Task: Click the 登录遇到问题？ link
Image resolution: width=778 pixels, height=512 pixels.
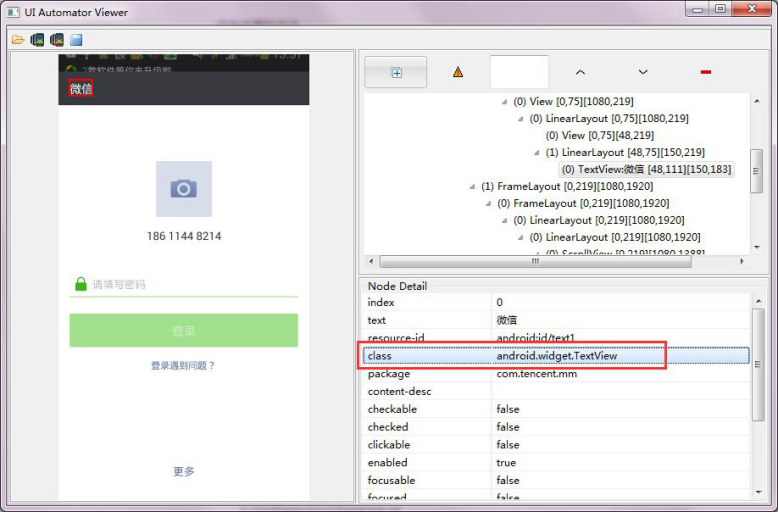Action: 183,366
